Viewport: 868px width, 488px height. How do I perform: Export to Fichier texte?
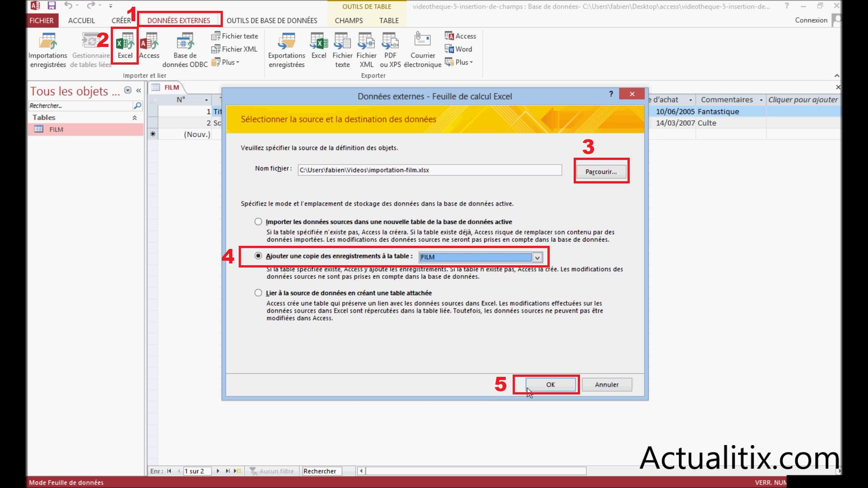(x=342, y=50)
